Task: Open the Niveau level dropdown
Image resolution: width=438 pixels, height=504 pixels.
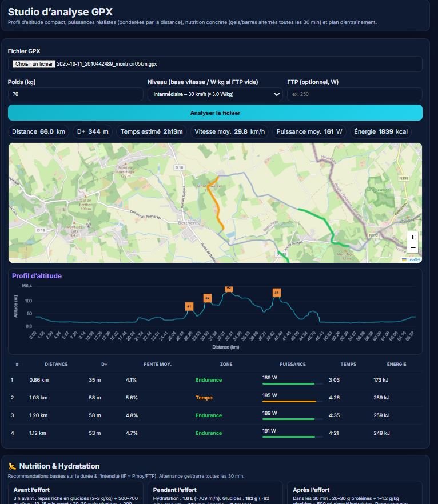Action: pos(214,94)
